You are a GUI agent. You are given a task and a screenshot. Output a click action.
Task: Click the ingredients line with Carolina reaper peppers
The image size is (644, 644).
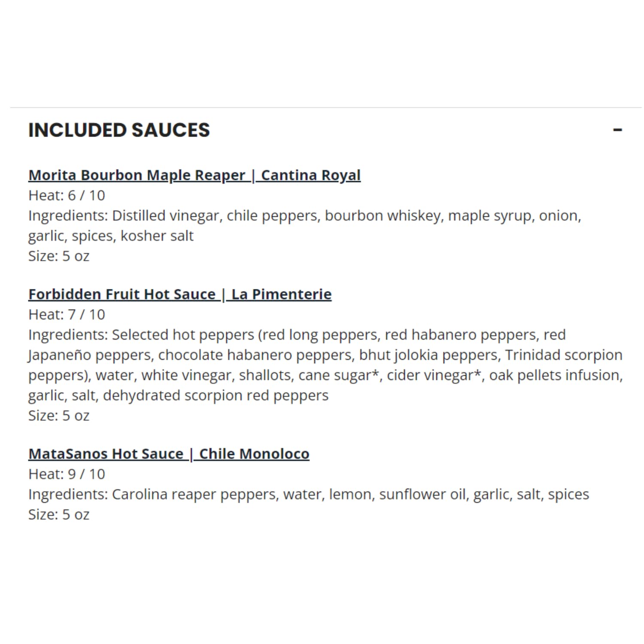[x=309, y=495]
